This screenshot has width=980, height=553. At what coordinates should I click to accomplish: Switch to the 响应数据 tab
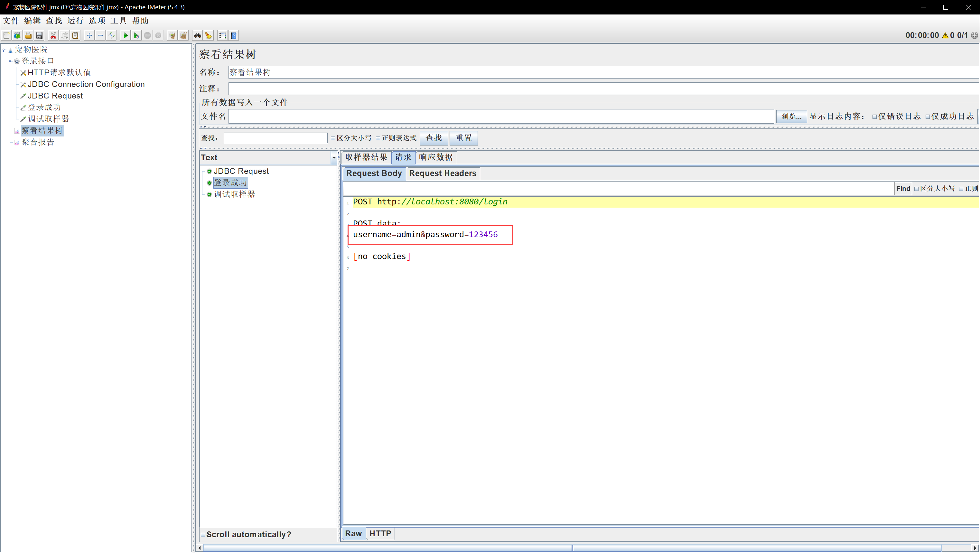[435, 157]
